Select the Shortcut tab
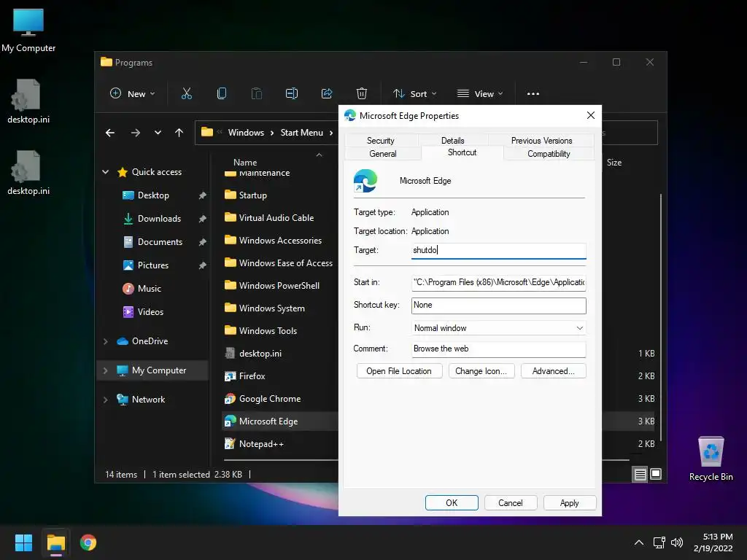The image size is (747, 560). [x=462, y=152]
